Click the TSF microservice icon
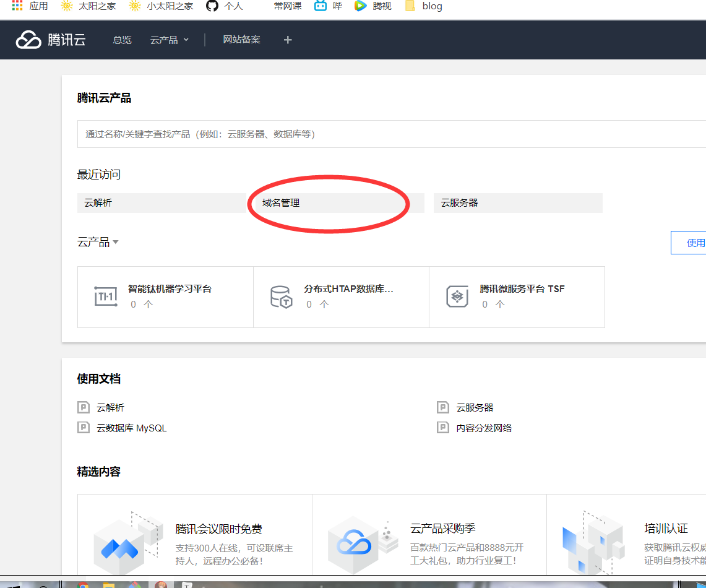The width and height of the screenshot is (706, 588). click(457, 296)
